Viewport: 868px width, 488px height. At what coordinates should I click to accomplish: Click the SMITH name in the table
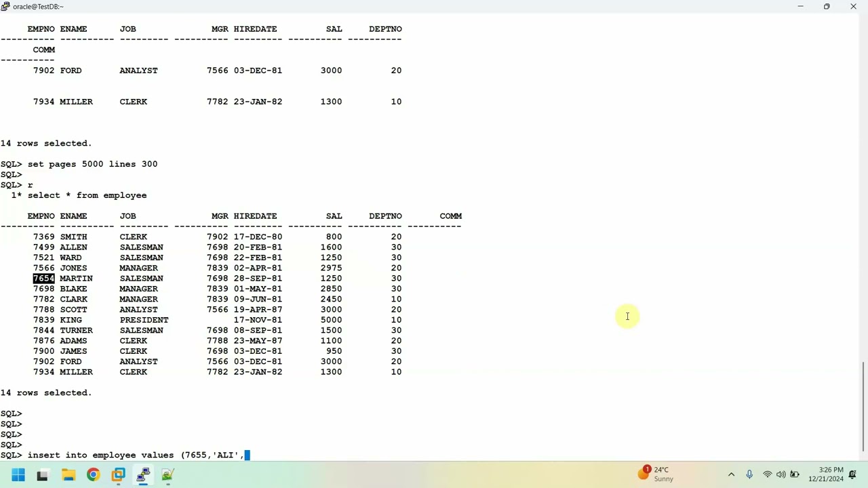(73, 237)
